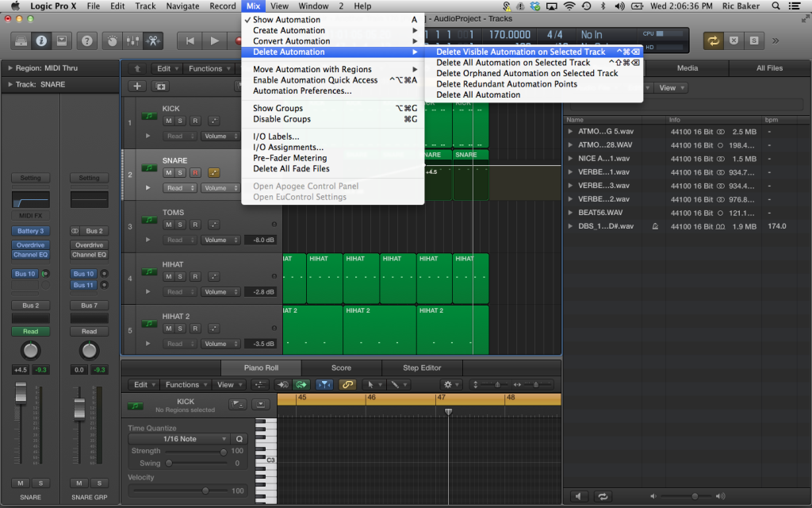Click the Bus 10 send on SNARE strip
Image resolution: width=812 pixels, height=508 pixels.
pos(25,274)
